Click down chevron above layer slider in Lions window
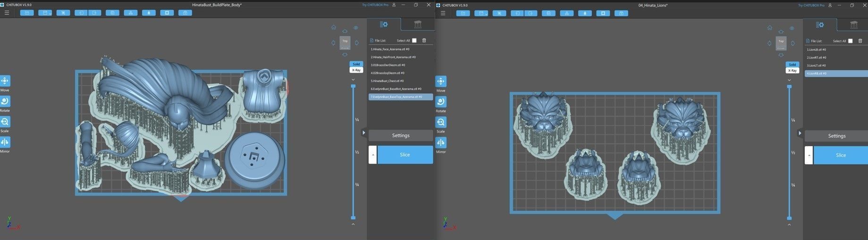Viewport: 868px width, 240px height. (x=789, y=80)
